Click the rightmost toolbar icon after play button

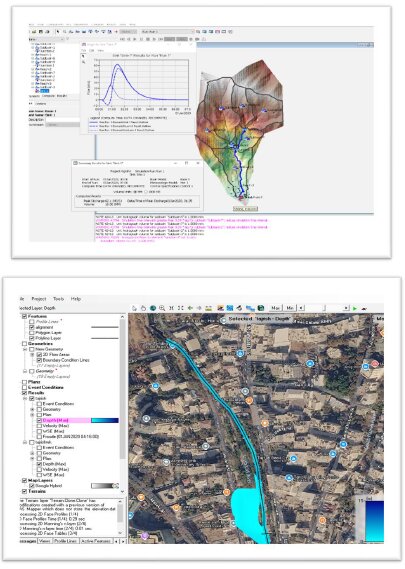(x=364, y=308)
